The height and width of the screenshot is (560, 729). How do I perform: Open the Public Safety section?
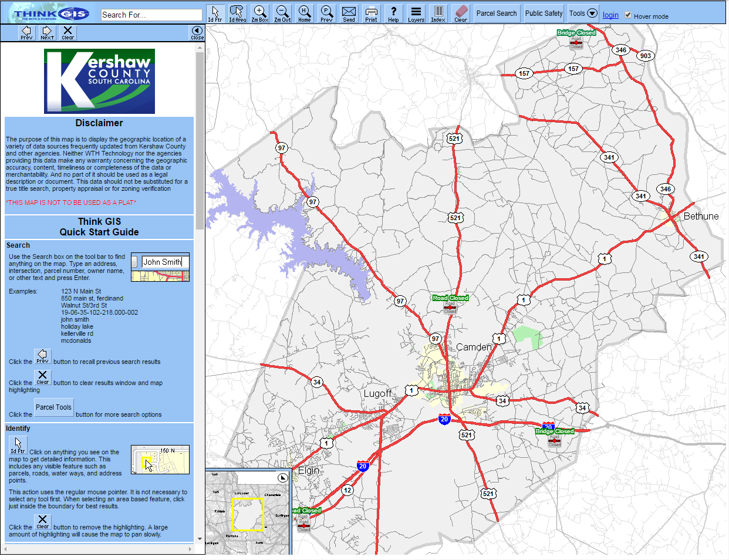pyautogui.click(x=543, y=12)
